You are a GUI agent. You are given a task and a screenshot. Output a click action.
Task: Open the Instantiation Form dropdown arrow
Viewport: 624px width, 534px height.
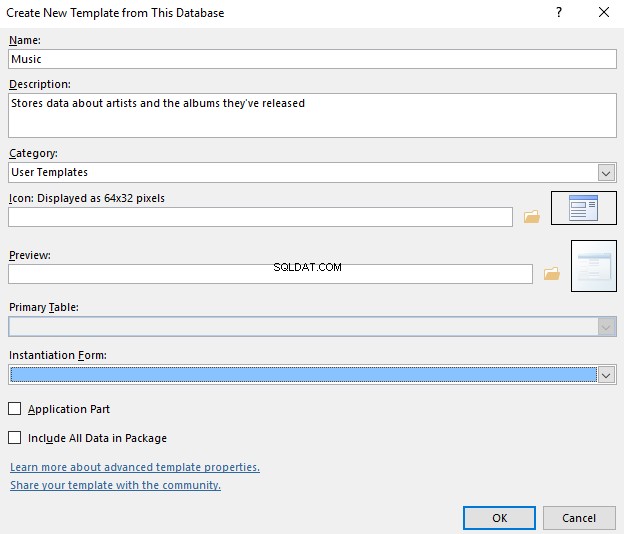(x=606, y=375)
